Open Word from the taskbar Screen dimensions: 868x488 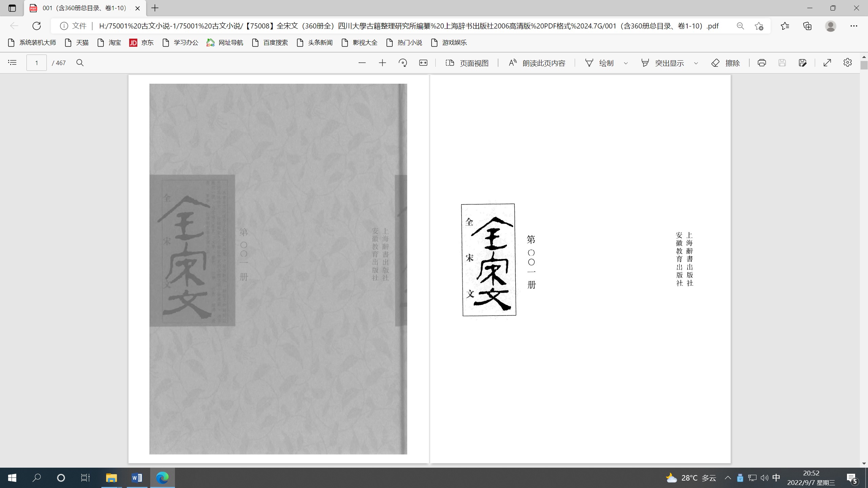[137, 478]
